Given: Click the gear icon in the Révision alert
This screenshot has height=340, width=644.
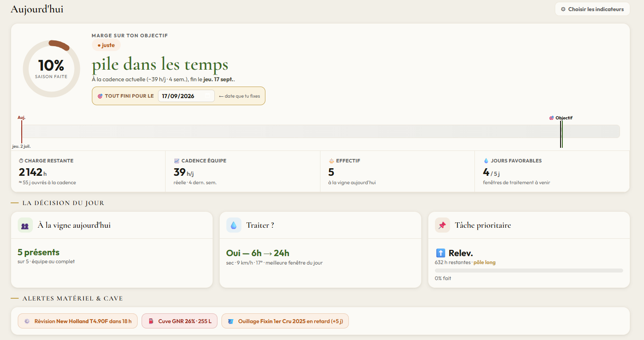Looking at the screenshot, I should tap(27, 321).
